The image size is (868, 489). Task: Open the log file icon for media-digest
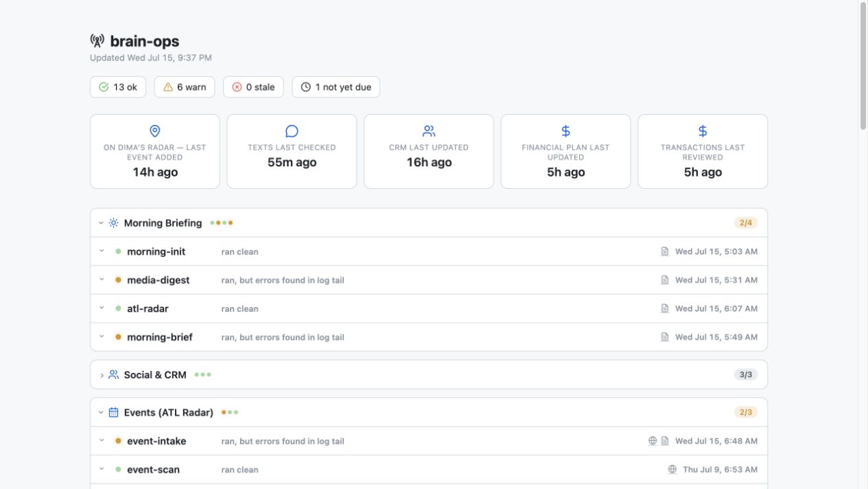[665, 280]
